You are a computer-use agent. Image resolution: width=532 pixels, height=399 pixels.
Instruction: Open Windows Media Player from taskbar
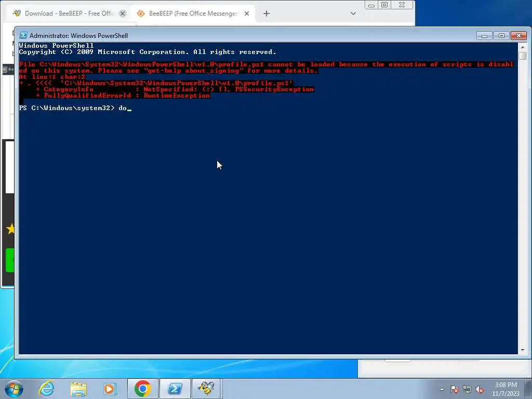[x=110, y=389]
